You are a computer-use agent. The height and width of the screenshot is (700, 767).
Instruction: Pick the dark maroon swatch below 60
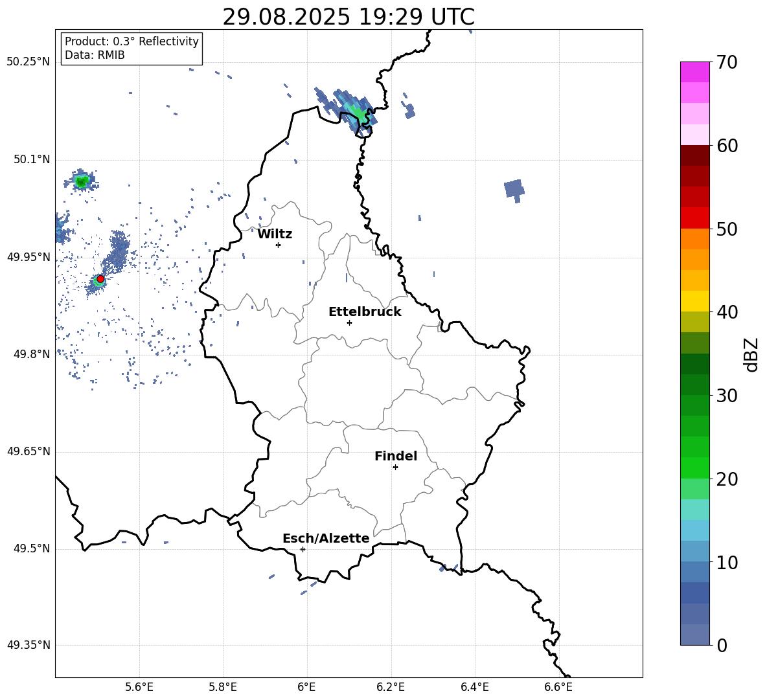[695, 155]
